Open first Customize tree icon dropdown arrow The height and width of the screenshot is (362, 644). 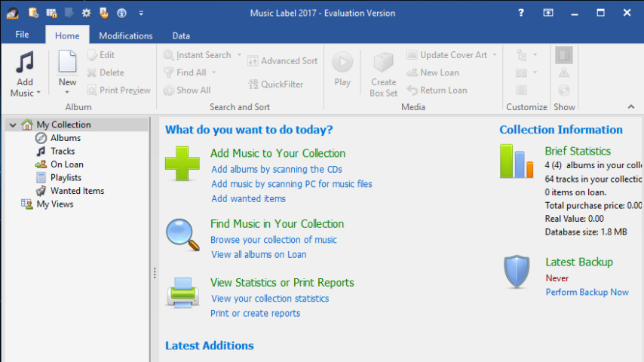coord(535,55)
